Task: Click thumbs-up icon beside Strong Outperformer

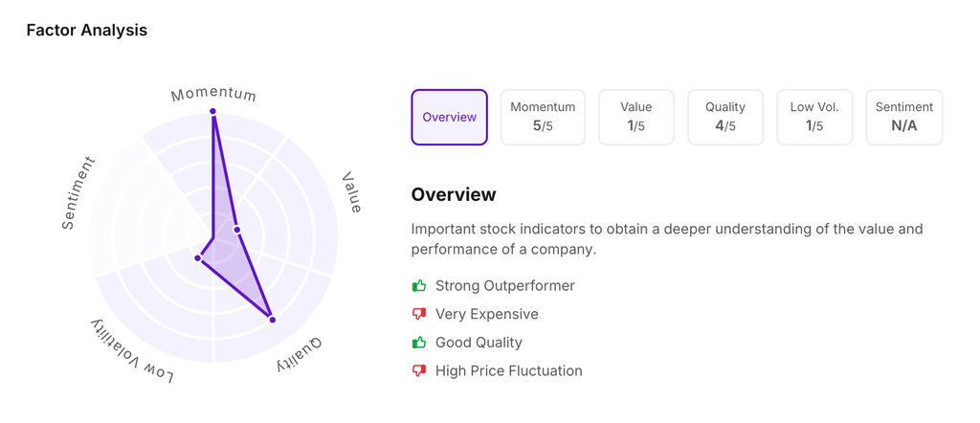Action: [x=419, y=285]
